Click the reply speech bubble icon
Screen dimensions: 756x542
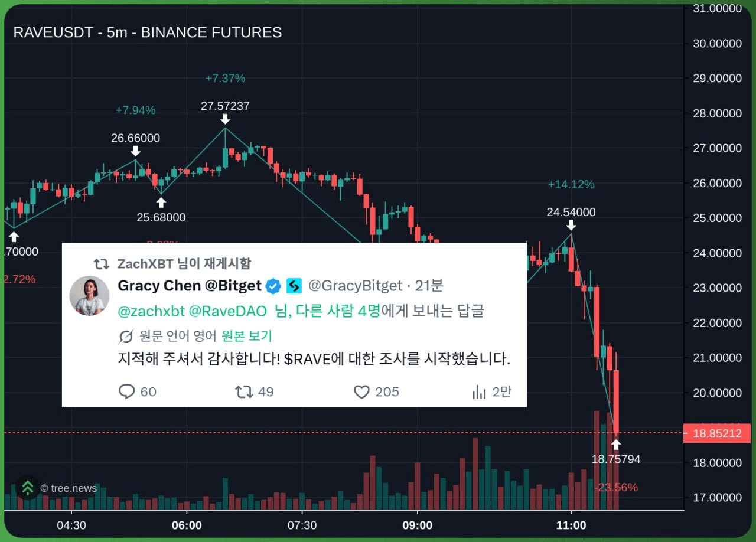pyautogui.click(x=127, y=391)
